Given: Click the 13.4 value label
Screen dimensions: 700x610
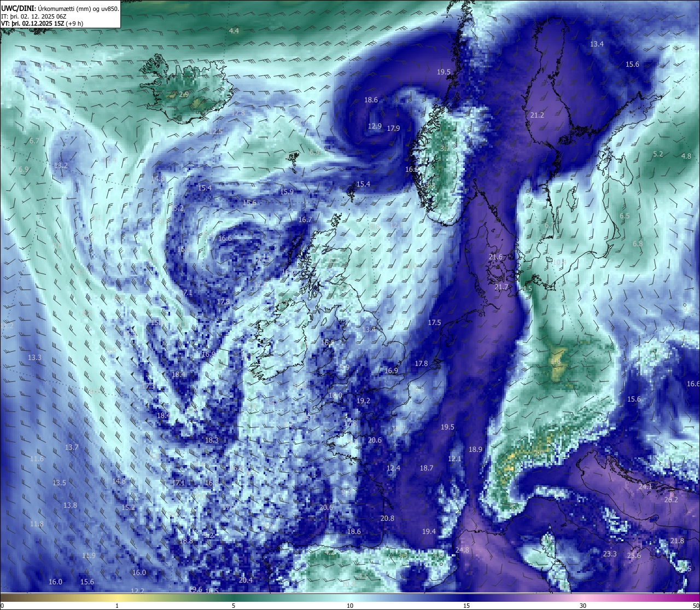Looking at the screenshot, I should click(597, 44).
